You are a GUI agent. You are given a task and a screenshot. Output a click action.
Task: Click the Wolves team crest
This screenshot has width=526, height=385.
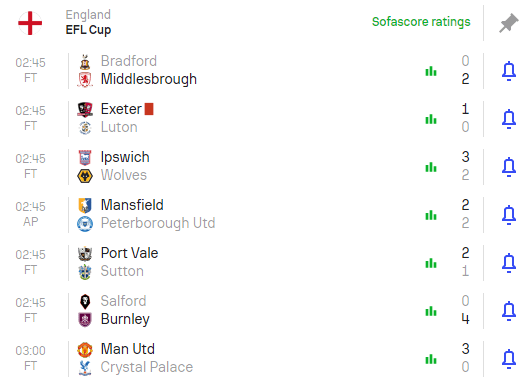pyautogui.click(x=85, y=175)
